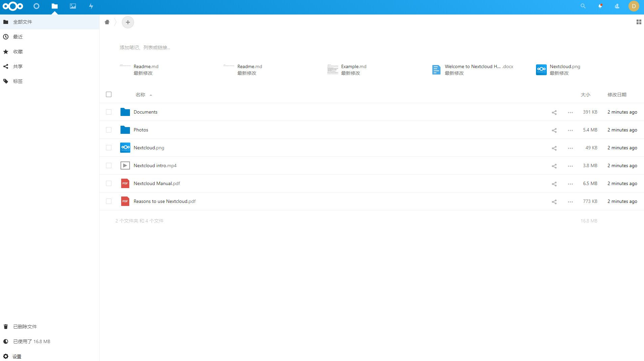
Task: Open Nextcloud intro.mp4 file name
Action: click(x=155, y=166)
